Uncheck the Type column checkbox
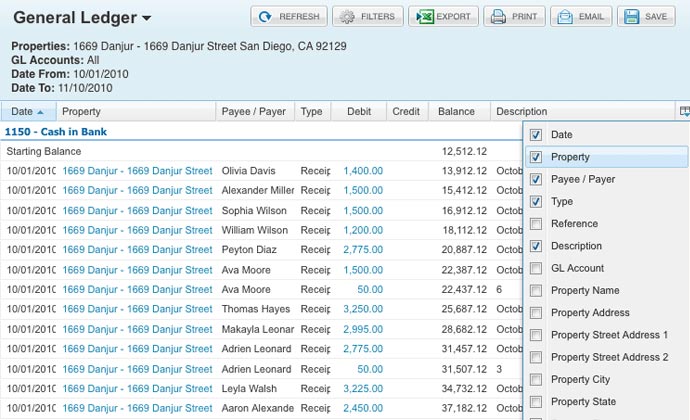690x420 pixels. (536, 201)
